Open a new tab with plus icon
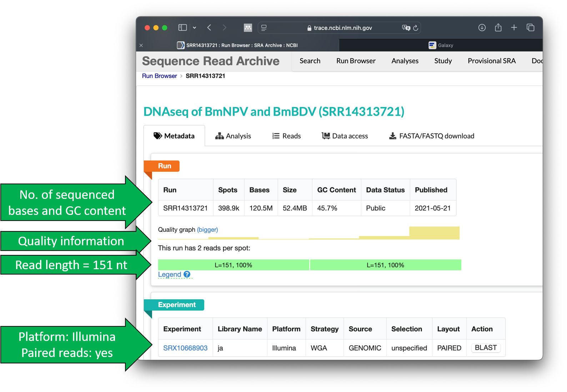 coord(514,27)
